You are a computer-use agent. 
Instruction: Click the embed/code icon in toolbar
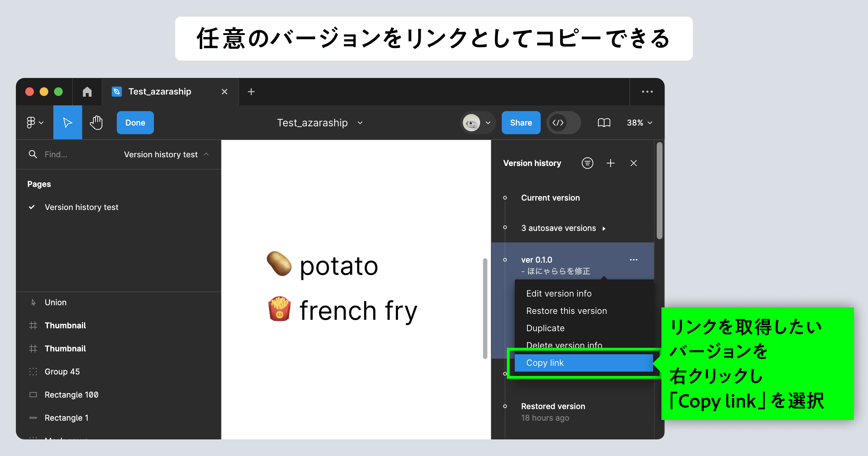click(x=558, y=122)
